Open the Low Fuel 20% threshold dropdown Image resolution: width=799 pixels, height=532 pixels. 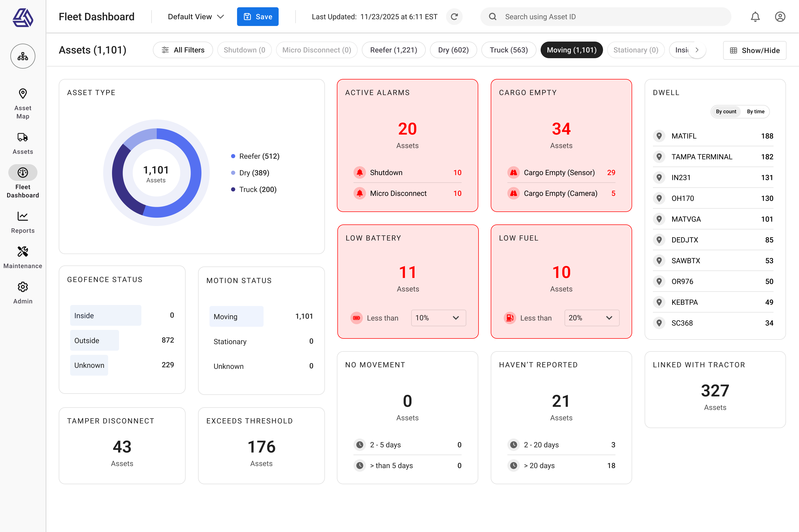(x=591, y=318)
